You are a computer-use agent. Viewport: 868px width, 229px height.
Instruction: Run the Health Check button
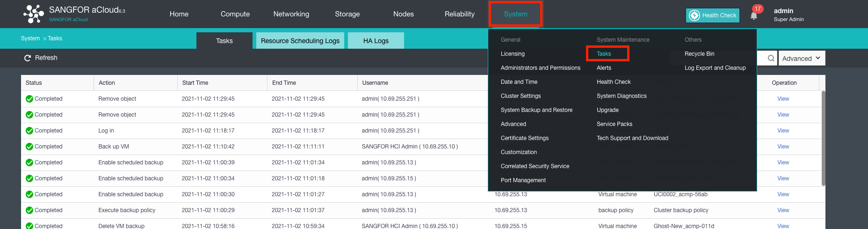(x=713, y=15)
